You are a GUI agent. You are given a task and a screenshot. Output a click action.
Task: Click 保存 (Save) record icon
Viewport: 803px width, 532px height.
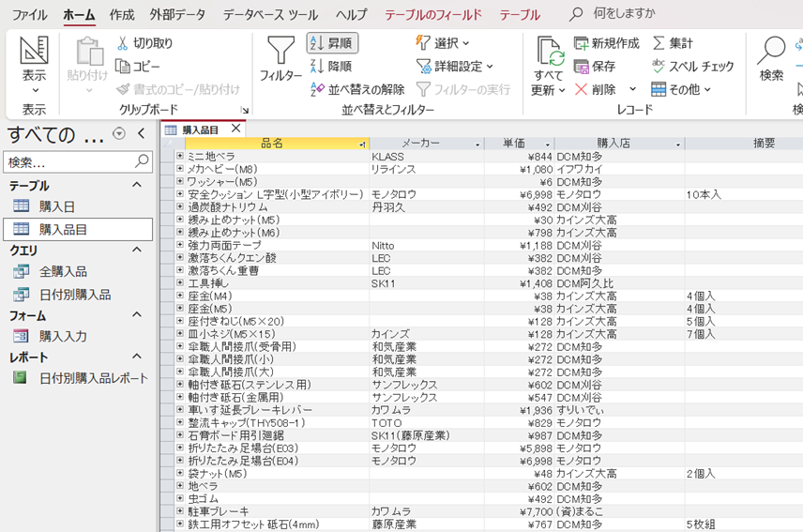582,67
